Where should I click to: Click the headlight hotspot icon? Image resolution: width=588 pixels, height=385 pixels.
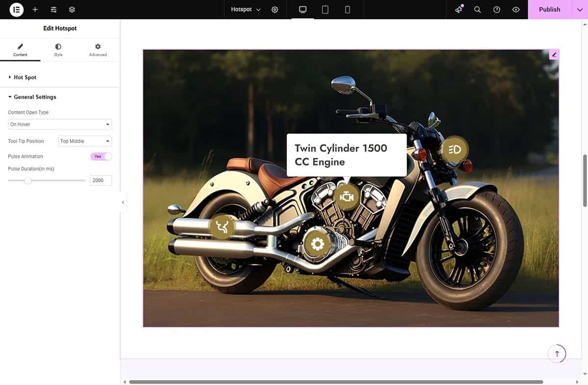coord(455,150)
